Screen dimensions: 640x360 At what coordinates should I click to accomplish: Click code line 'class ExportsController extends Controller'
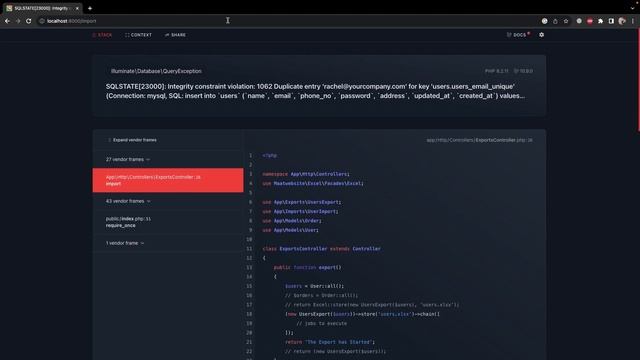[x=321, y=249]
